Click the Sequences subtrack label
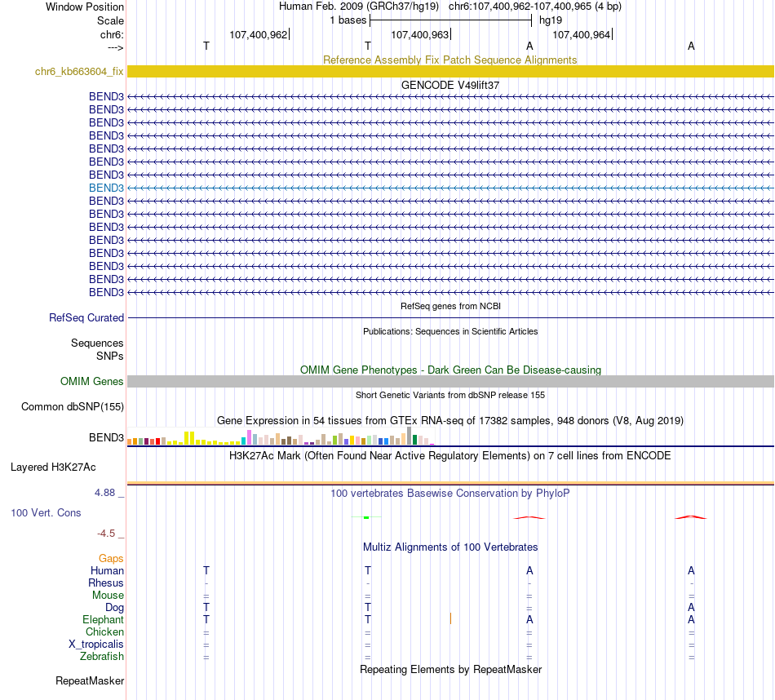Screen dimensions: 775x700 (x=97, y=343)
